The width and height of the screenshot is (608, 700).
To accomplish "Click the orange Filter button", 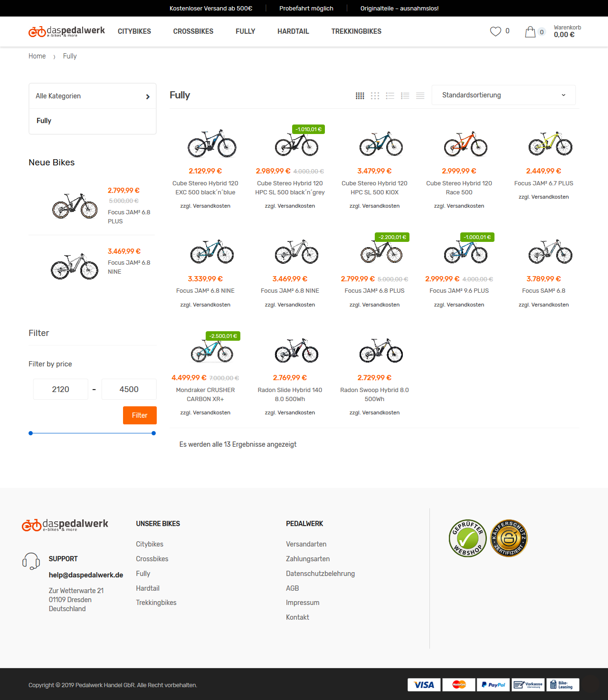I will tap(140, 415).
